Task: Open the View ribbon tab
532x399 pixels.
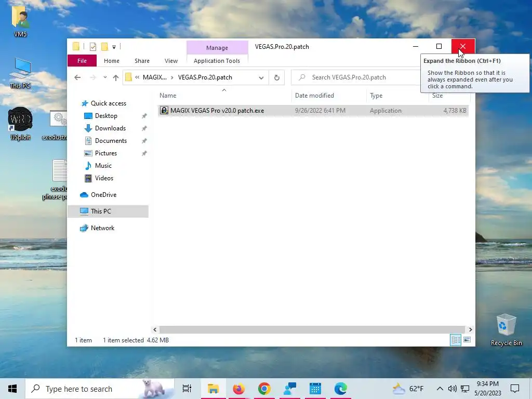Action: click(171, 61)
